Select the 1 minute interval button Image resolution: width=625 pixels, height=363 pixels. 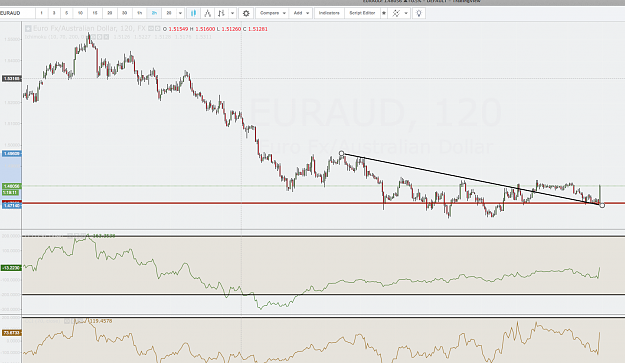coord(41,13)
